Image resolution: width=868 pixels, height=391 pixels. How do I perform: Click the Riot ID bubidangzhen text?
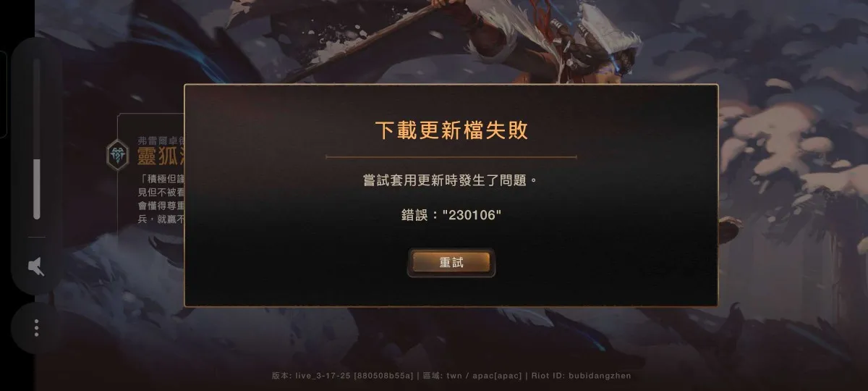pos(581,376)
